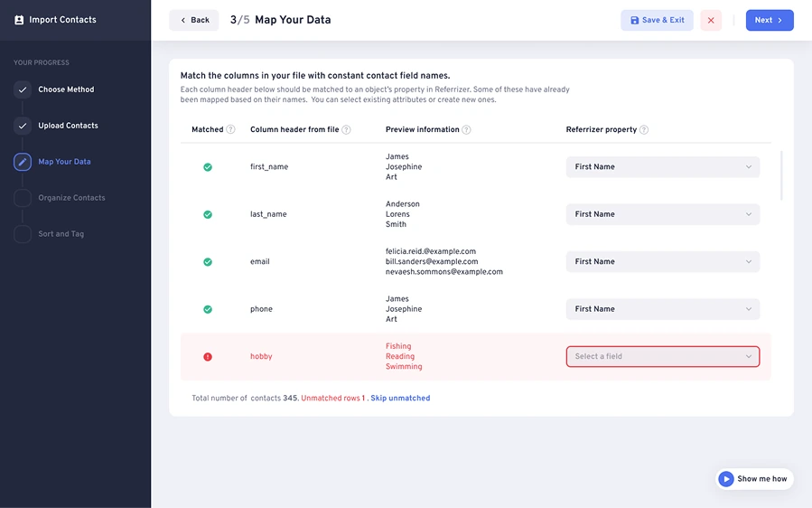812x508 pixels.
Task: Click the help icon next to Matched
Action: coord(230,129)
